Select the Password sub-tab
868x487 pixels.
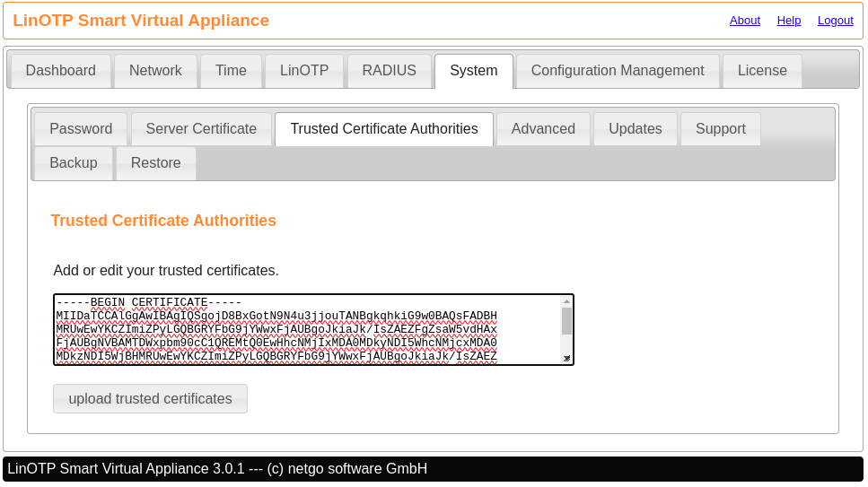81,129
